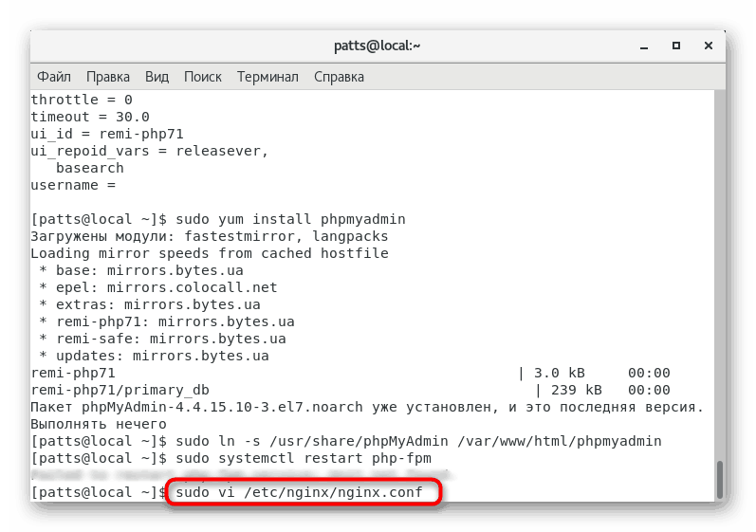Click the 'sudo vi /etc/nginx/nginx.conf' command text
This screenshot has height=532, width=756.
[x=299, y=492]
